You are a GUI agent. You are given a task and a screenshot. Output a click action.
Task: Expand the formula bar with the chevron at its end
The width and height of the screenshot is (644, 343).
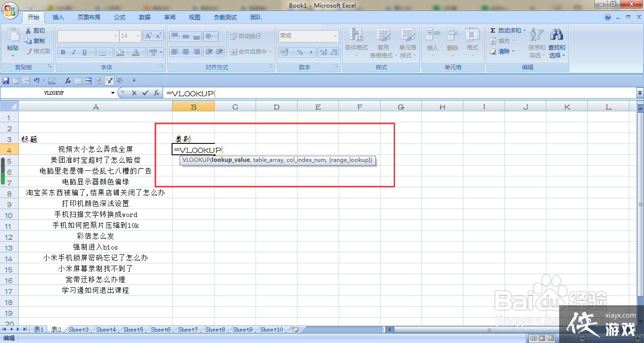click(640, 93)
